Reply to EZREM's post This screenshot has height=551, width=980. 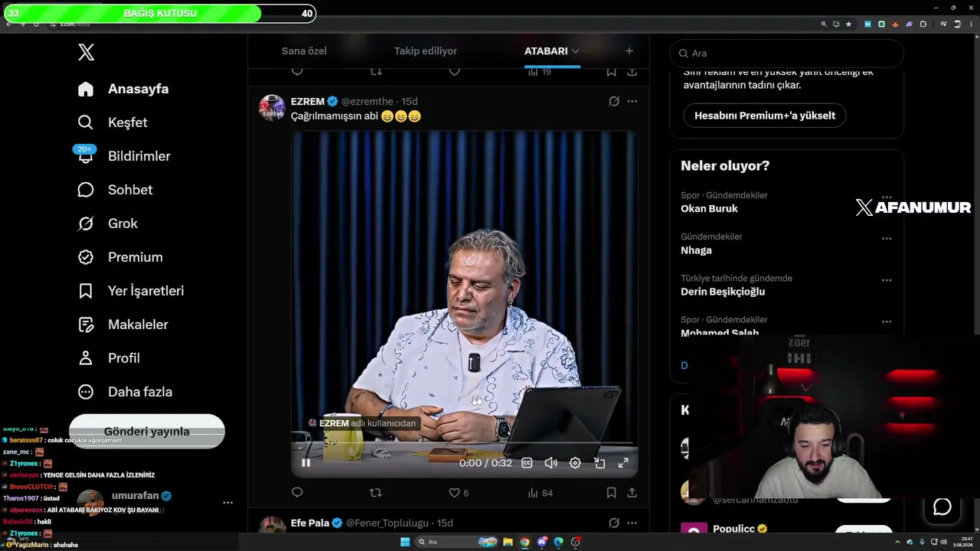click(297, 493)
